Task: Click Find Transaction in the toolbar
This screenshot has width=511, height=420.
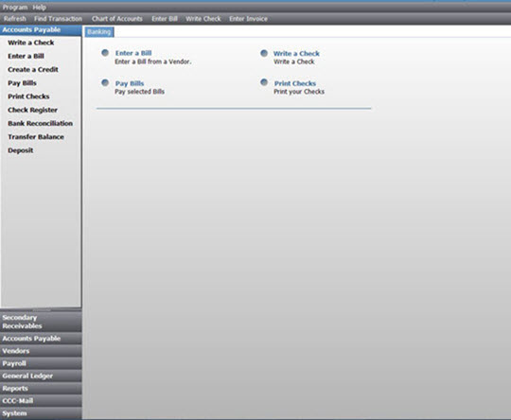Action: [x=59, y=19]
